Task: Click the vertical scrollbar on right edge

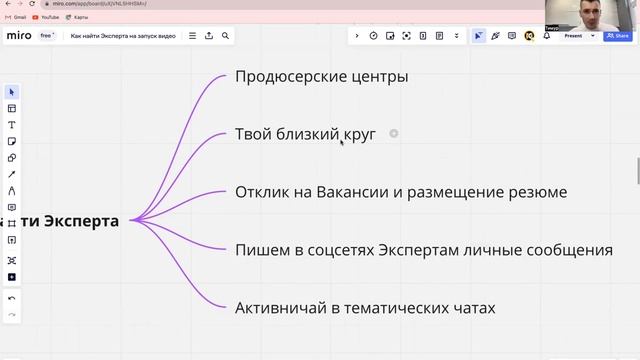Action: [x=638, y=170]
